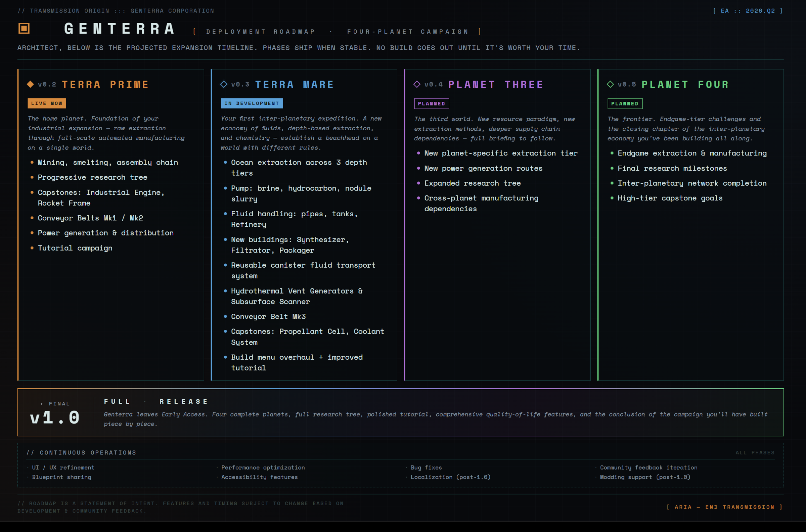Click the blue outline diamond beside v0.3
The height and width of the screenshot is (532, 806).
tap(224, 84)
